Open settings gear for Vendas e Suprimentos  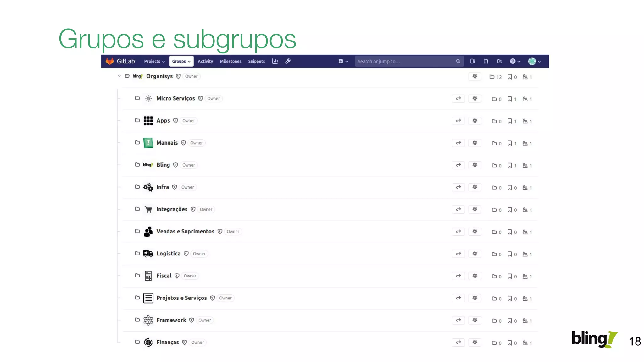pyautogui.click(x=475, y=232)
